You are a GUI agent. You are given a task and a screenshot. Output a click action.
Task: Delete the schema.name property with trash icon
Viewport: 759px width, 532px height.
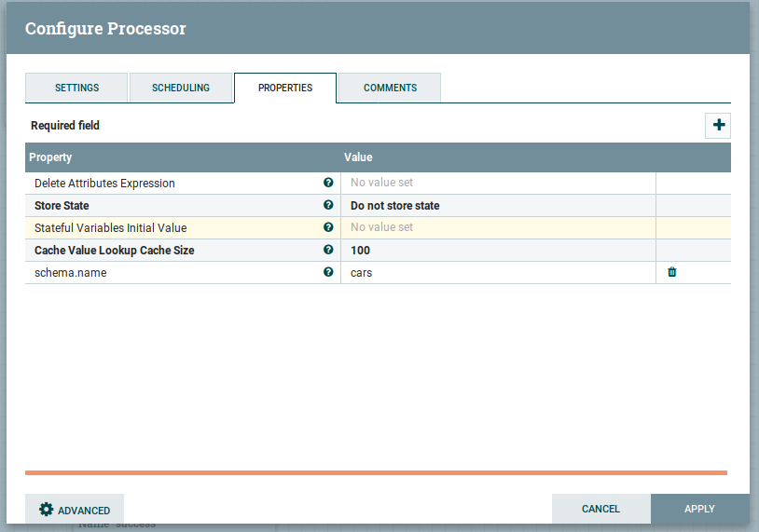pyautogui.click(x=671, y=272)
